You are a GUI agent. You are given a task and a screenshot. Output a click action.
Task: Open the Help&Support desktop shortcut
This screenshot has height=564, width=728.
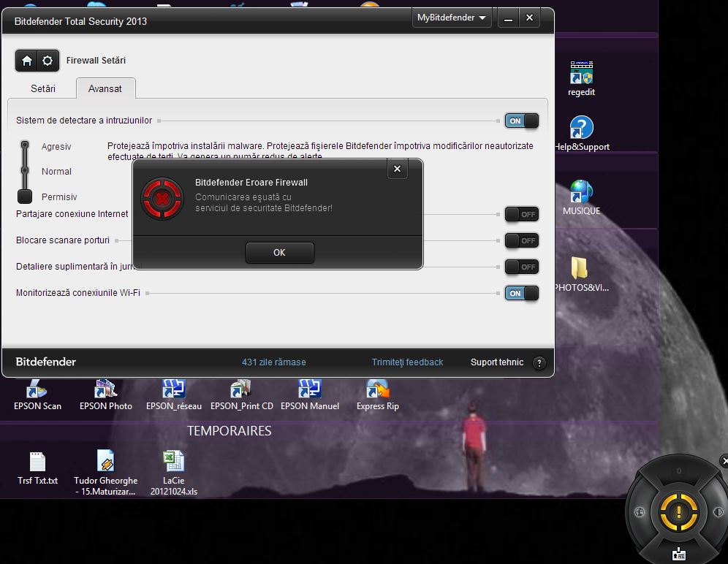point(581,133)
